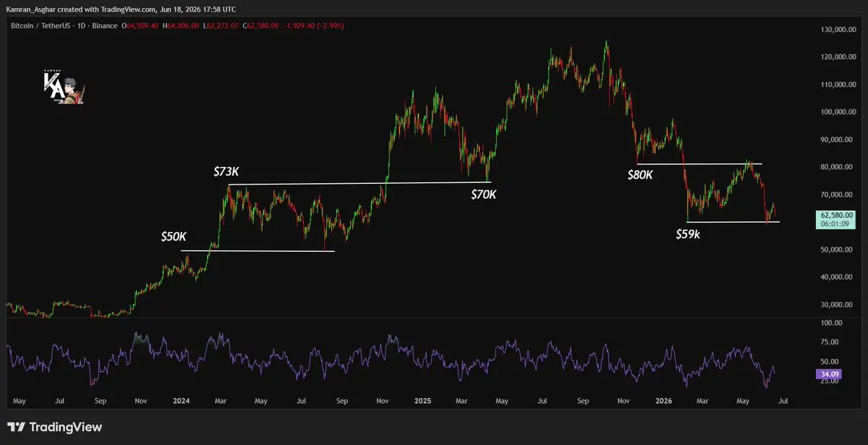Select the $73K price annotation
This screenshot has width=868, height=445.
click(227, 171)
